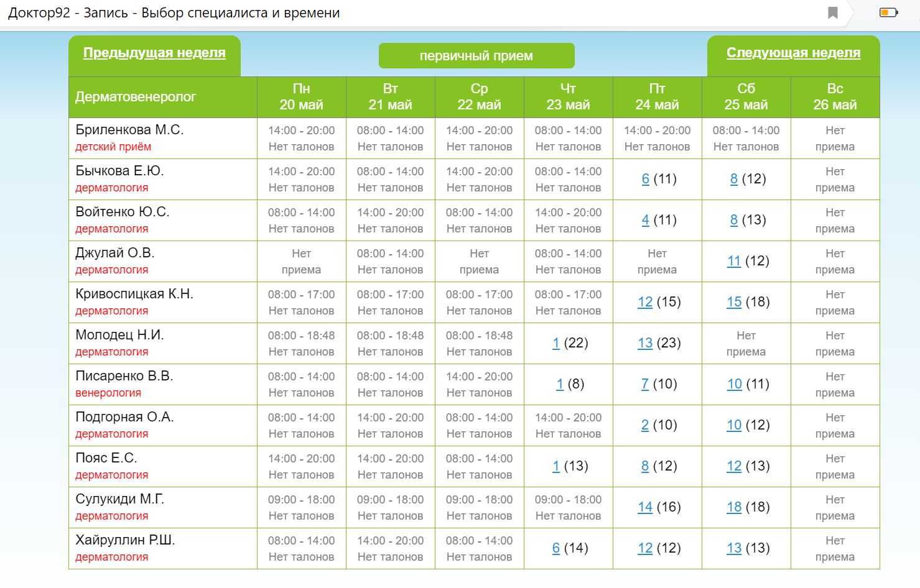
Task: Click the 'Ср 22 май' column header
Action: [480, 97]
